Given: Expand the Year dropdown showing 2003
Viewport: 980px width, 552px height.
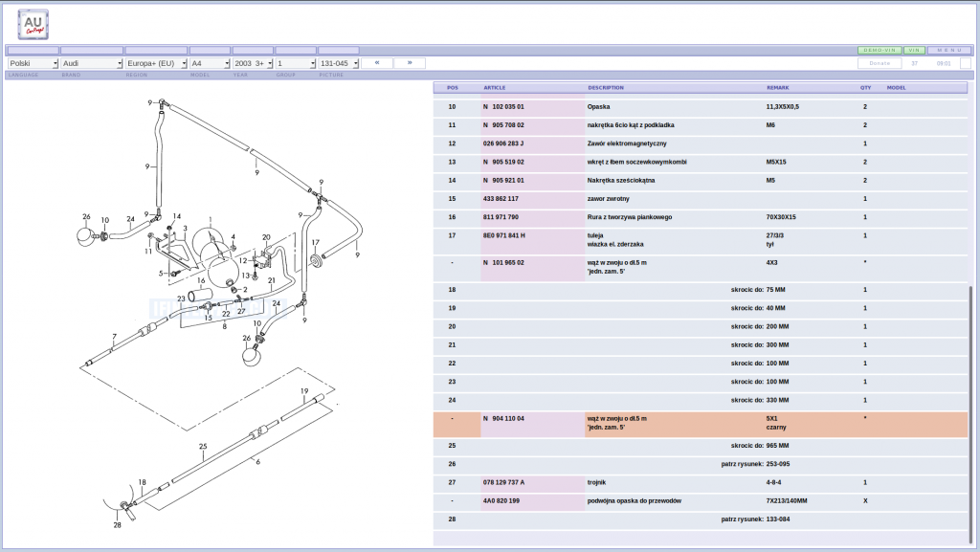Looking at the screenshot, I should tap(253, 64).
